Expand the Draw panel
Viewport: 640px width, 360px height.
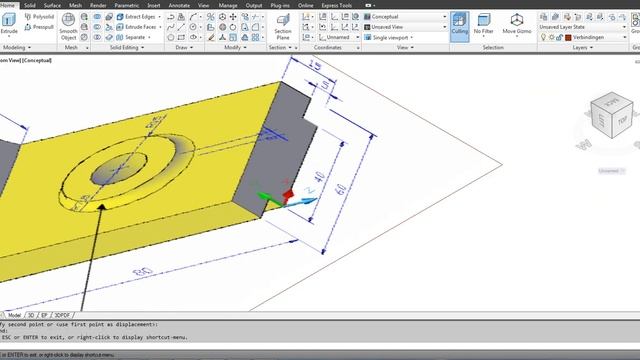184,48
